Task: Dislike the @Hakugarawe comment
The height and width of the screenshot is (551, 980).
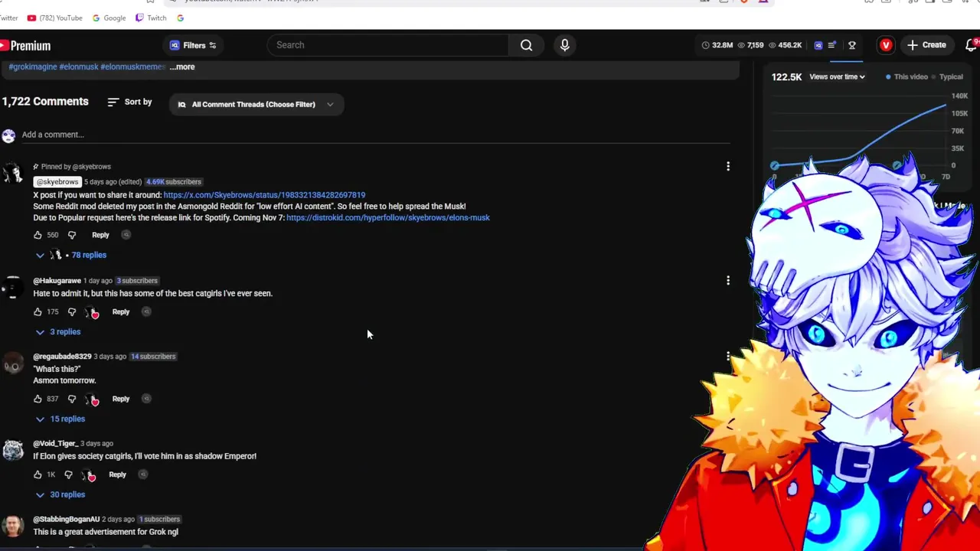Action: (x=71, y=312)
